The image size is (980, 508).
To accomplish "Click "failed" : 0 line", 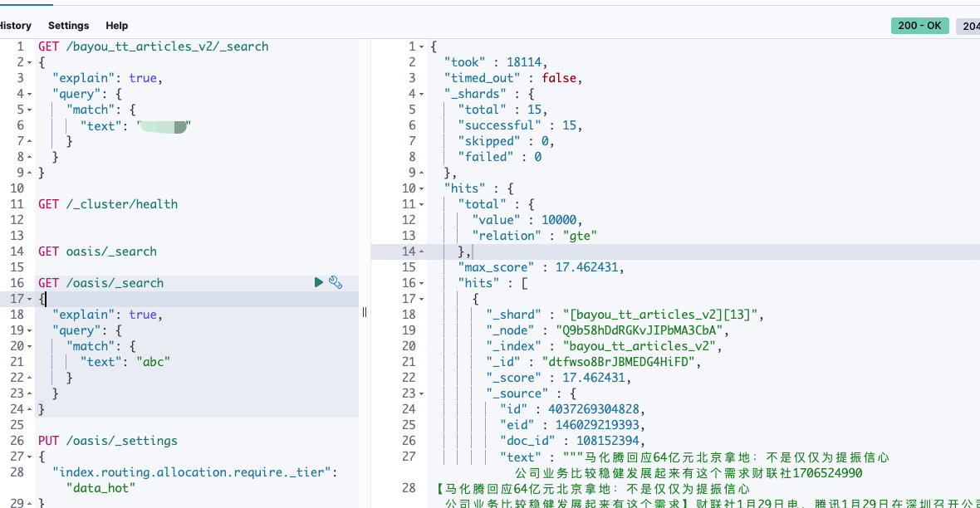I will 499,157.
